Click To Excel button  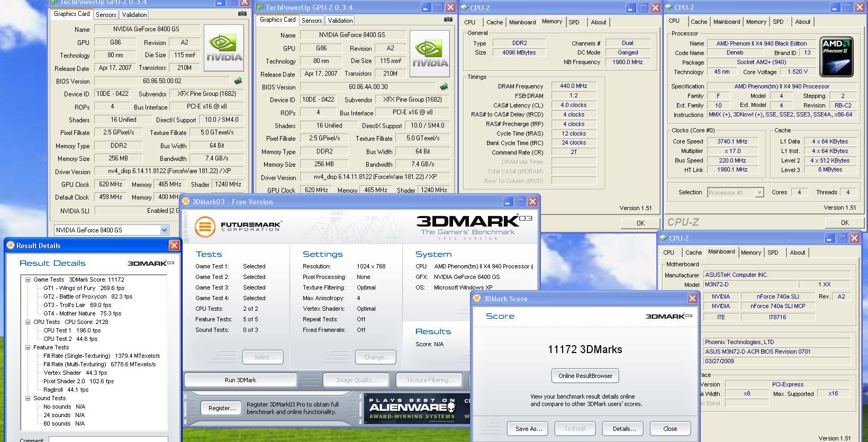coord(575,429)
